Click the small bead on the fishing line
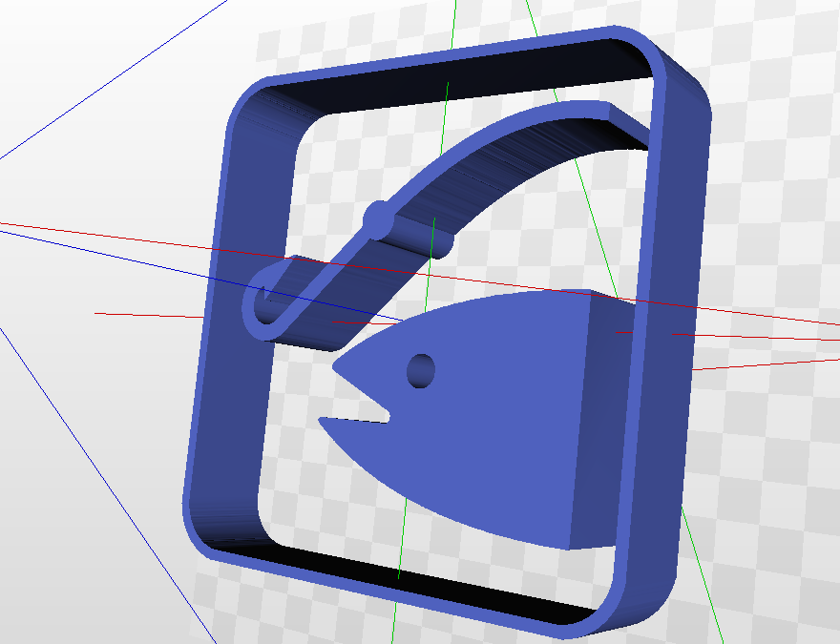This screenshot has width=840, height=644. [380, 219]
